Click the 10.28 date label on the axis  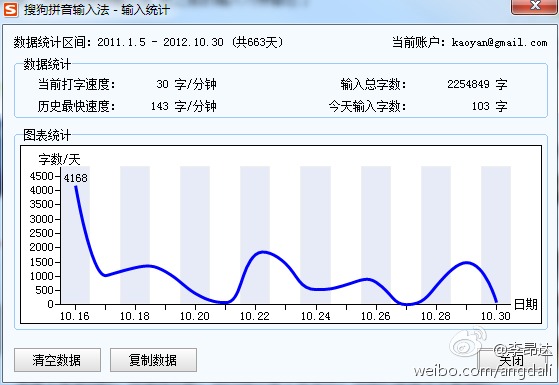pyautogui.click(x=436, y=316)
